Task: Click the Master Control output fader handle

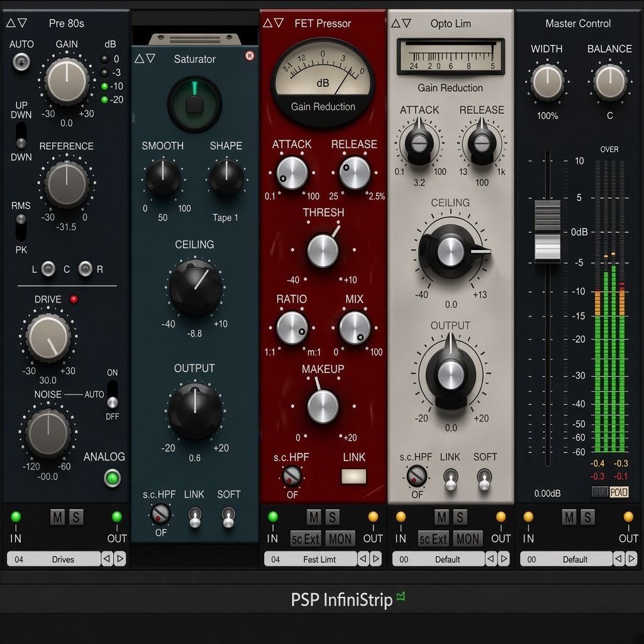Action: (548, 230)
